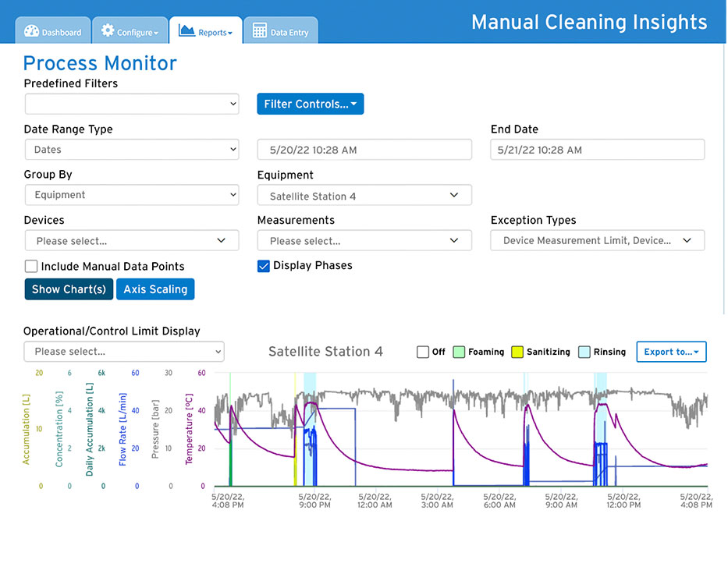Click the yellow Sanitizing color swatch
Image resolution: width=728 pixels, height=588 pixels.
[516, 352]
